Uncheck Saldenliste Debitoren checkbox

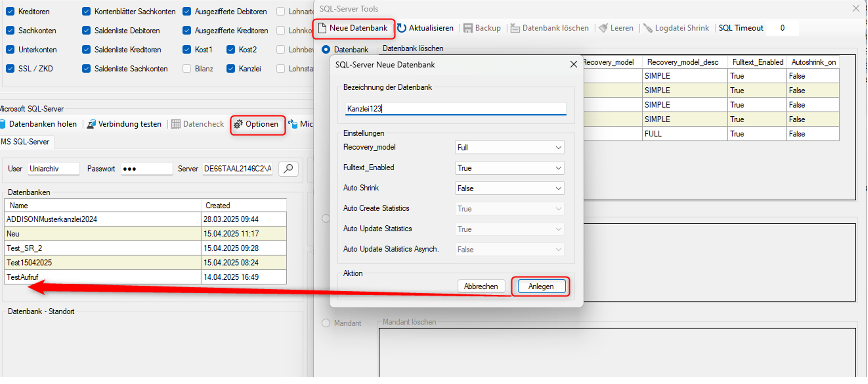point(86,30)
